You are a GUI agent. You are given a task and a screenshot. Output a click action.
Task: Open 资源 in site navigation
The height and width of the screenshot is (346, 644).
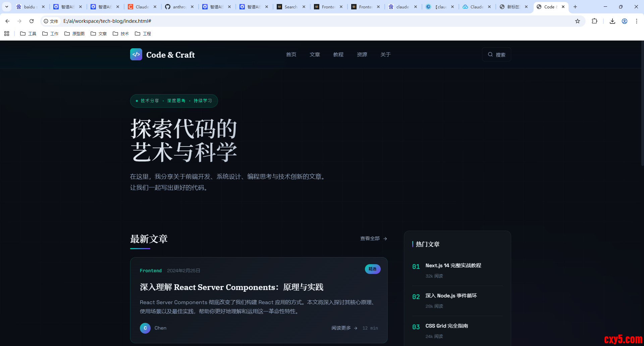tap(362, 54)
